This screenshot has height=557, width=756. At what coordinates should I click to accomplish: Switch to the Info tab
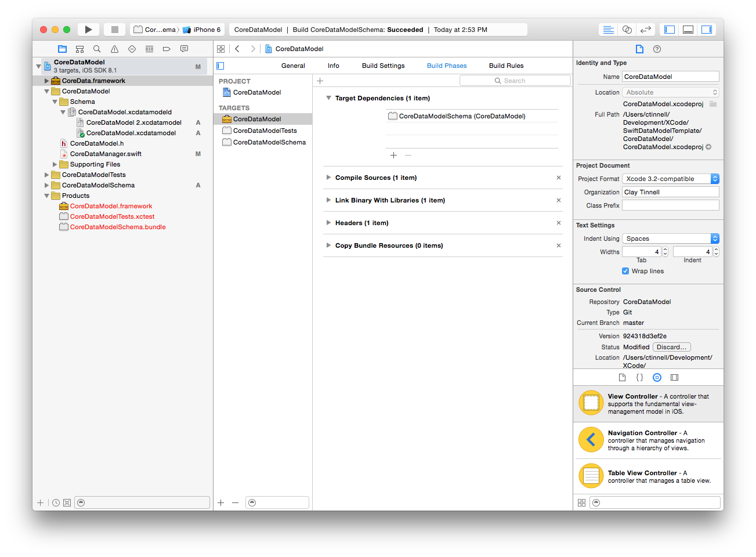(334, 66)
